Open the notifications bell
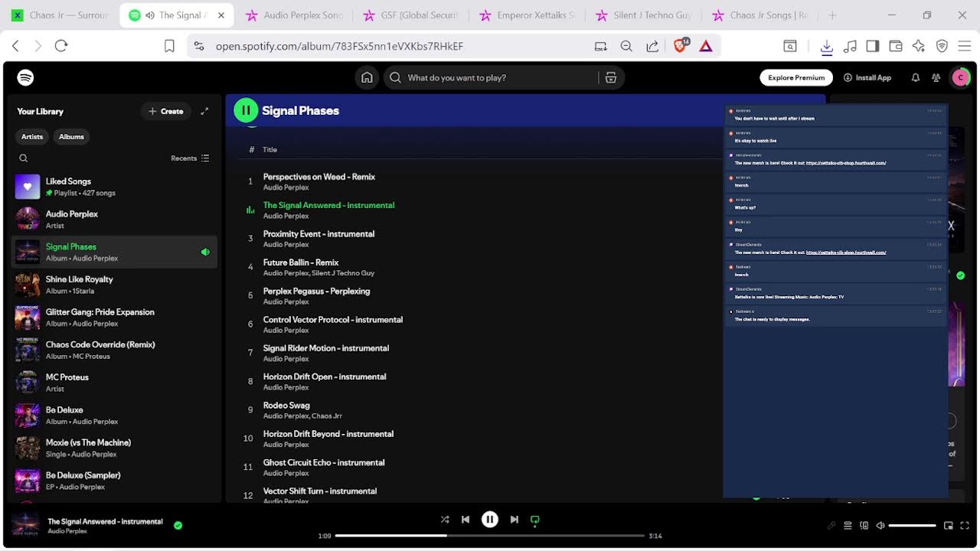The image size is (980, 551). pyautogui.click(x=915, y=77)
